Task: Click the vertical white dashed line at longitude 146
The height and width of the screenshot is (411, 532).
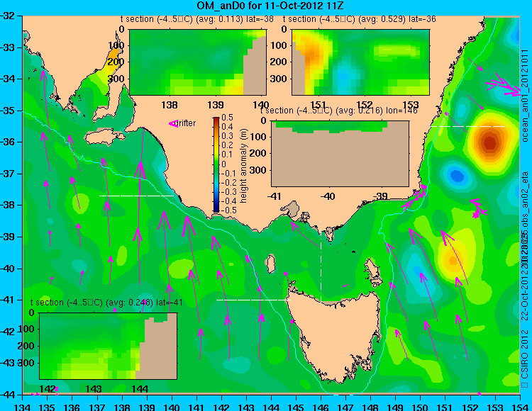Action: [321, 261]
